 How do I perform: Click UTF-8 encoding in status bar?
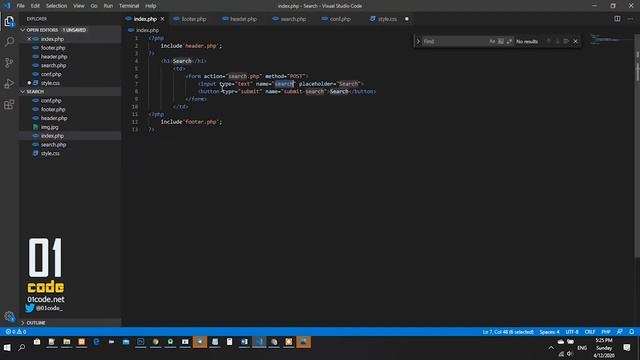572,332
